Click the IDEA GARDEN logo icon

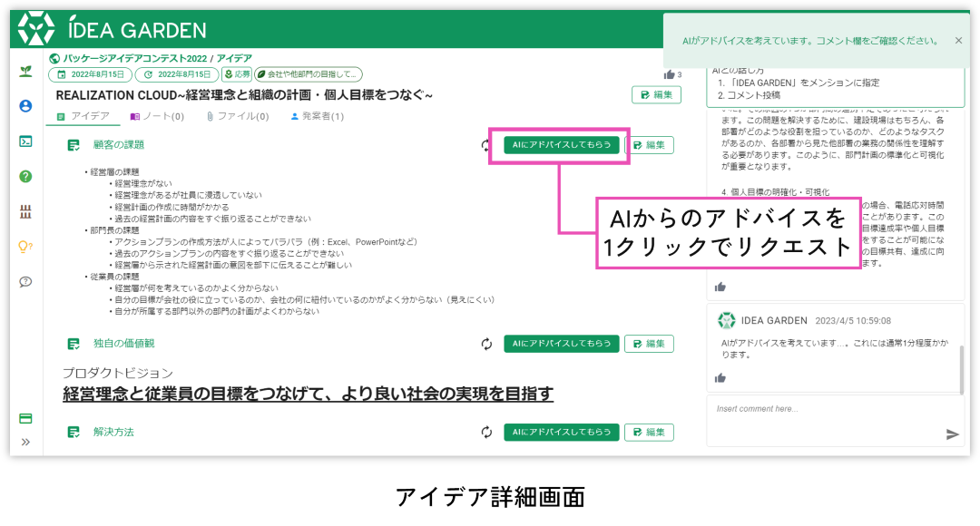35,28
